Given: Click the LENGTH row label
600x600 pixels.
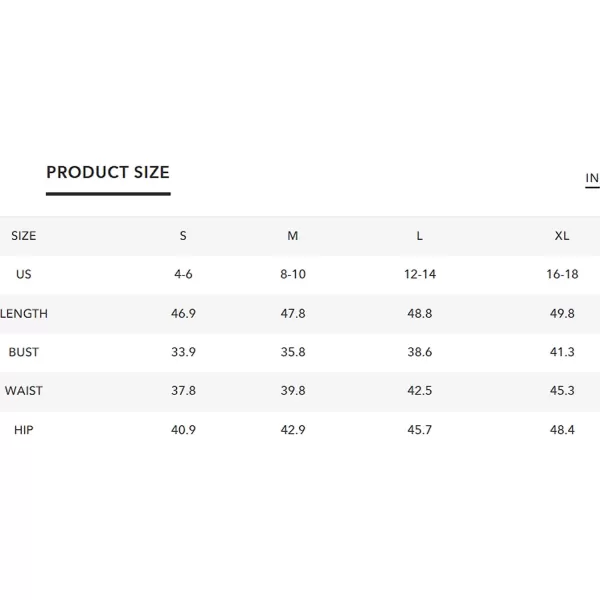Looking at the screenshot, I should point(24,314).
